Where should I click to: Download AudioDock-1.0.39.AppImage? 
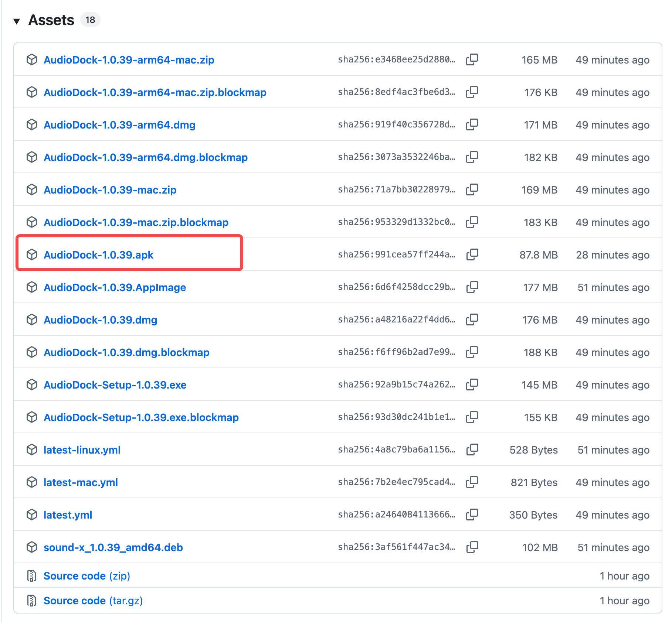point(115,287)
